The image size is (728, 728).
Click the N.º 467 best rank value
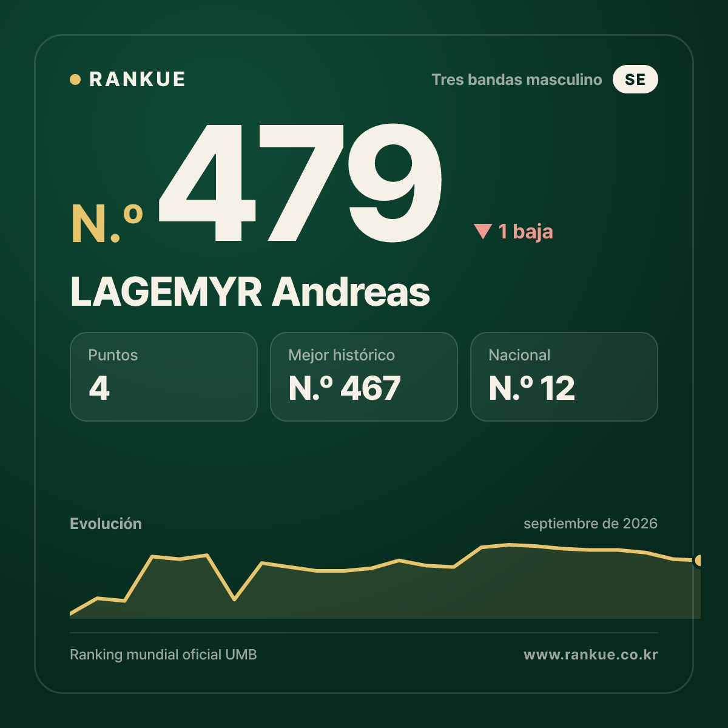pyautogui.click(x=345, y=388)
